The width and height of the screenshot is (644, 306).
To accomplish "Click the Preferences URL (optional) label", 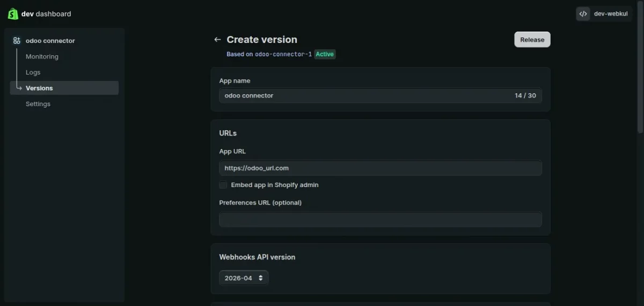I will pos(260,203).
